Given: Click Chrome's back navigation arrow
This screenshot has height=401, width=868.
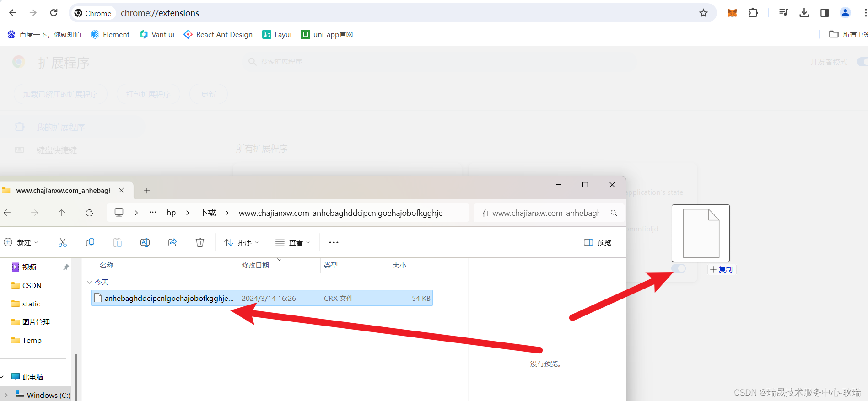Looking at the screenshot, I should (x=13, y=13).
